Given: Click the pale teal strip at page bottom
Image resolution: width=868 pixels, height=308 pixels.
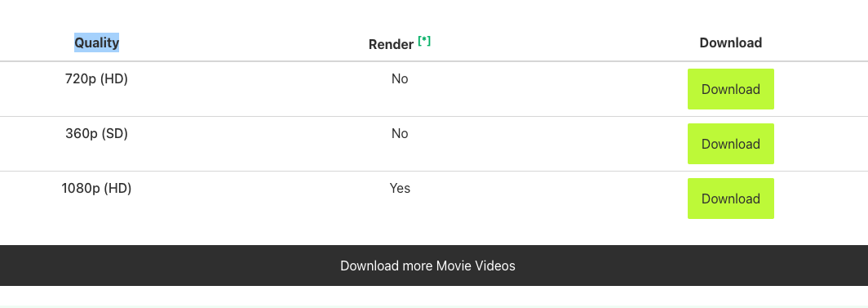Looking at the screenshot, I should (434, 306).
